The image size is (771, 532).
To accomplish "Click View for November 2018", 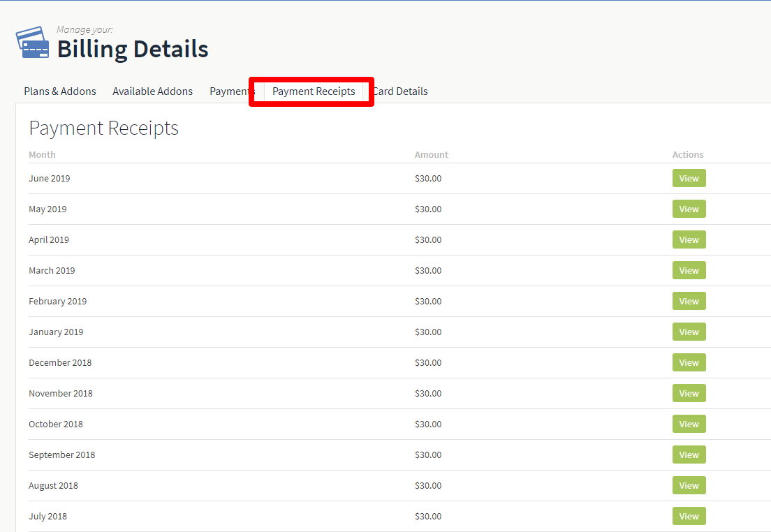I will 689,393.
